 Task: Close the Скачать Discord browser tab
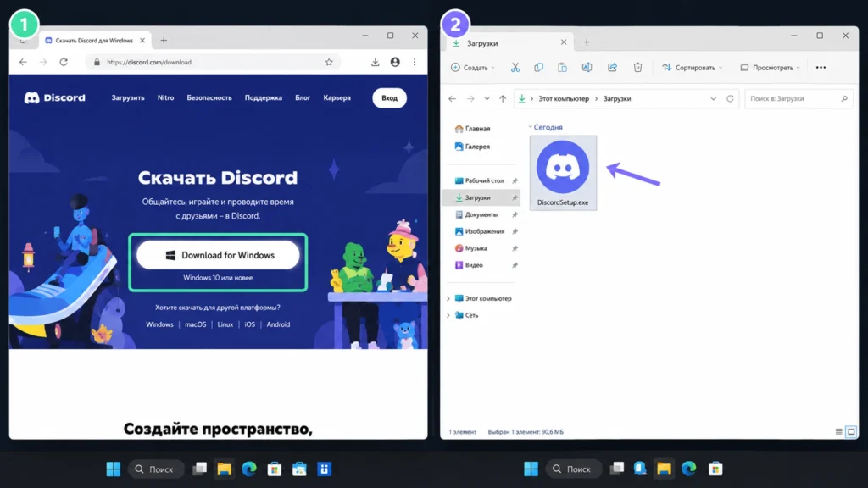[142, 41]
